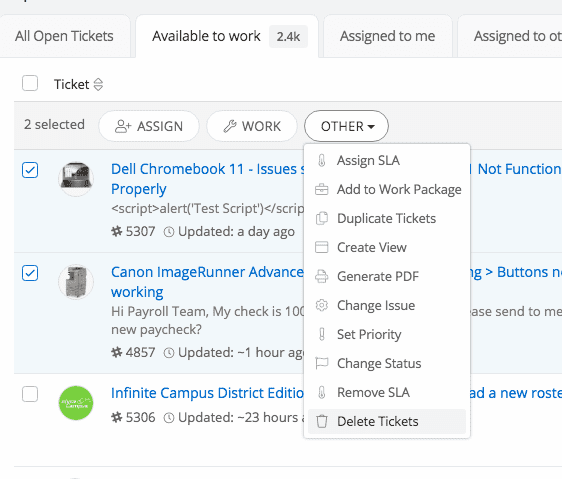Click the WORK button

[x=252, y=126]
